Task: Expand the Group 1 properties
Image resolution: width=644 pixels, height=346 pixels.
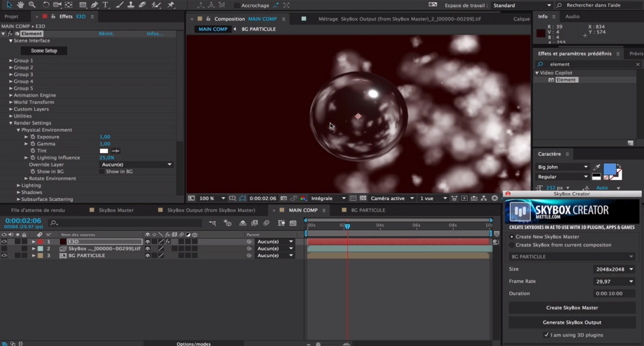Action: click(11, 61)
